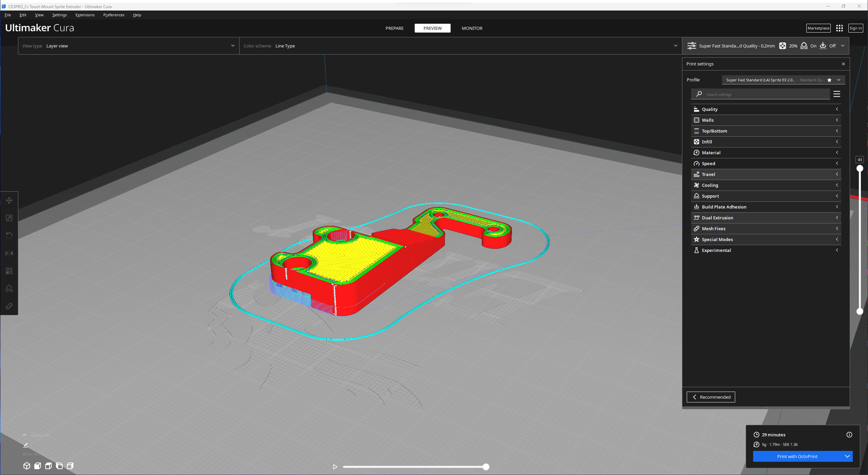Expand the Walls settings category

click(766, 120)
